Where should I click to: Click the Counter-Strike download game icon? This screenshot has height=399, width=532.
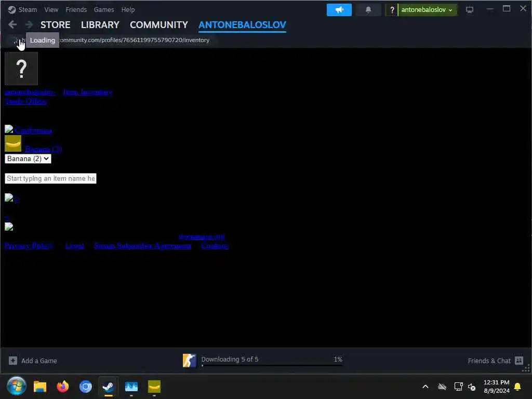189,361
